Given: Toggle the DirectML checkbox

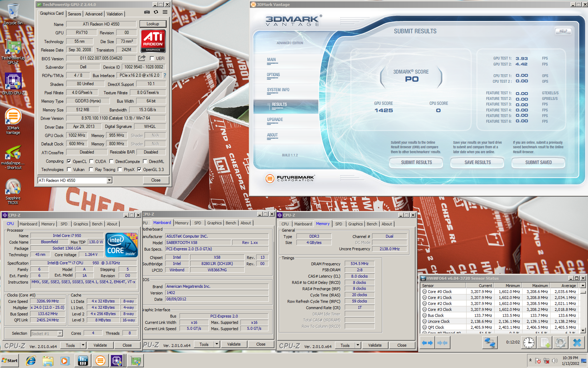Looking at the screenshot, I should 145,162.
